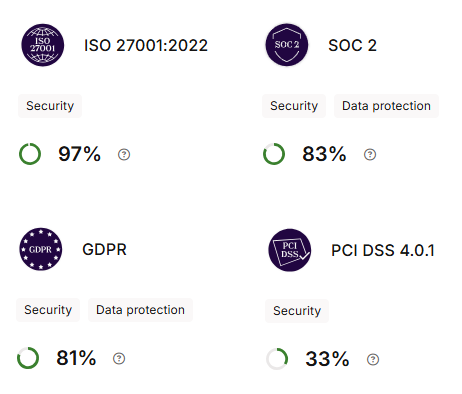Click the ISO 27001 globe badge icon
The width and height of the screenshot is (462, 394).
43,45
